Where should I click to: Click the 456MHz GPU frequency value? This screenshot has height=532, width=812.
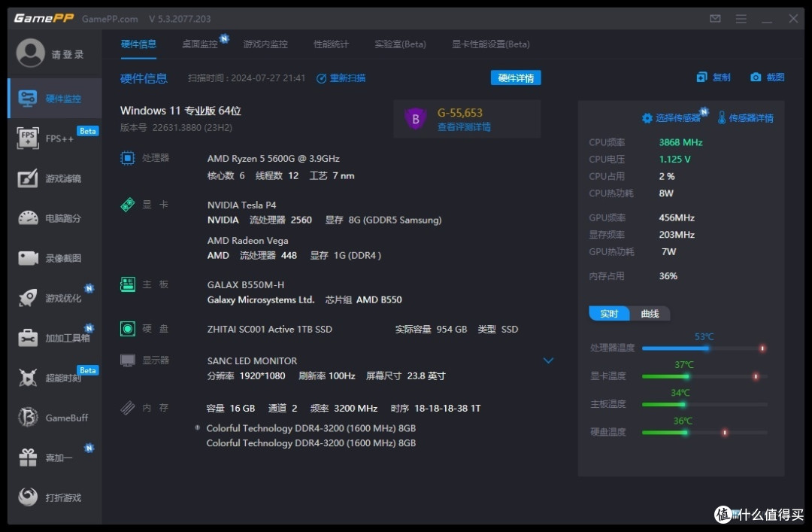677,217
